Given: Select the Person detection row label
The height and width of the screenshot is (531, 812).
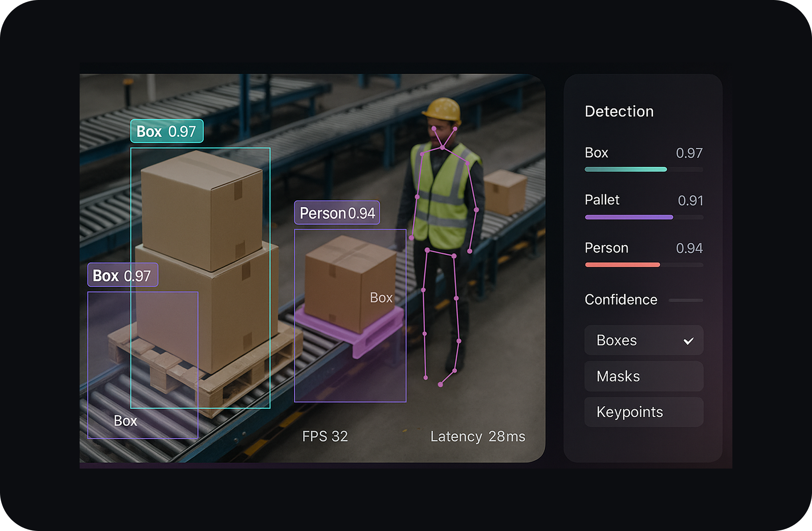Looking at the screenshot, I should pos(606,248).
